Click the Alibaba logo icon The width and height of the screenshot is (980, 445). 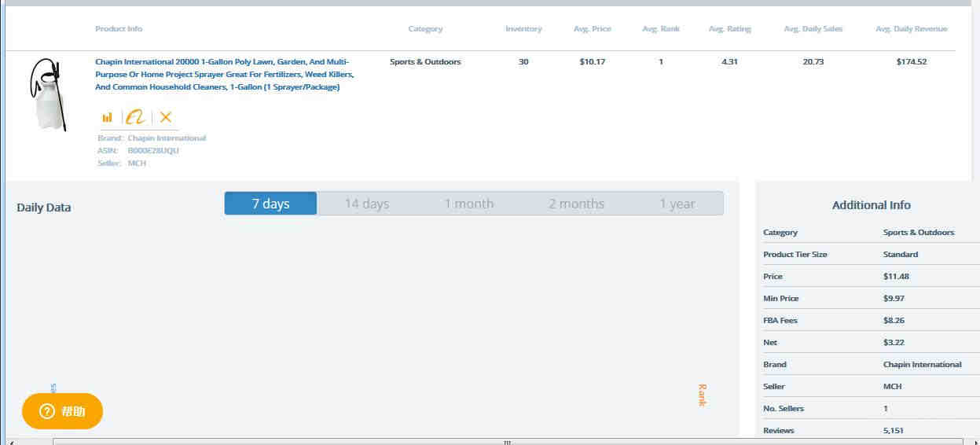pyautogui.click(x=136, y=117)
